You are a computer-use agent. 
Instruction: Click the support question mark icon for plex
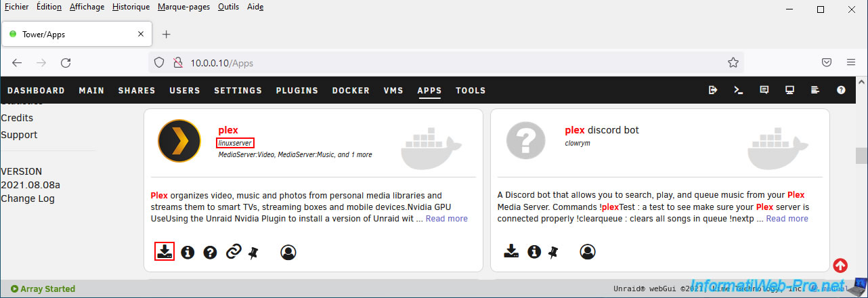pyautogui.click(x=210, y=252)
